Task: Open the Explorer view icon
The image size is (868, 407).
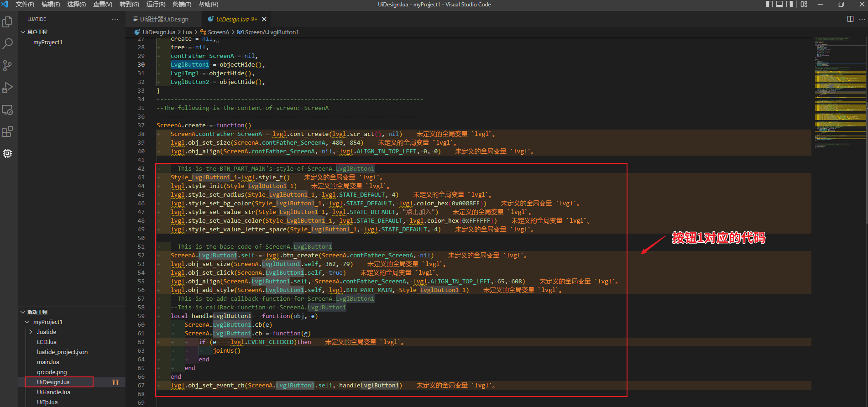Action: click(x=7, y=22)
